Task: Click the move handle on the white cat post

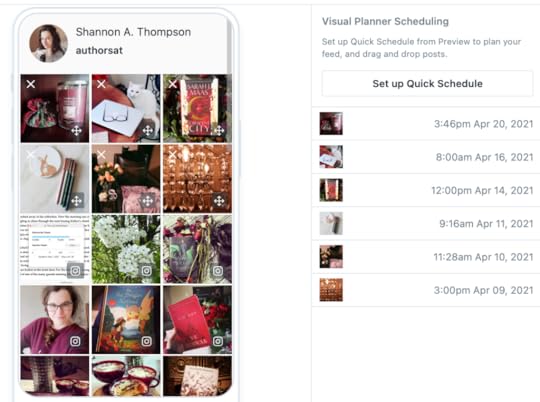Action: click(148, 131)
